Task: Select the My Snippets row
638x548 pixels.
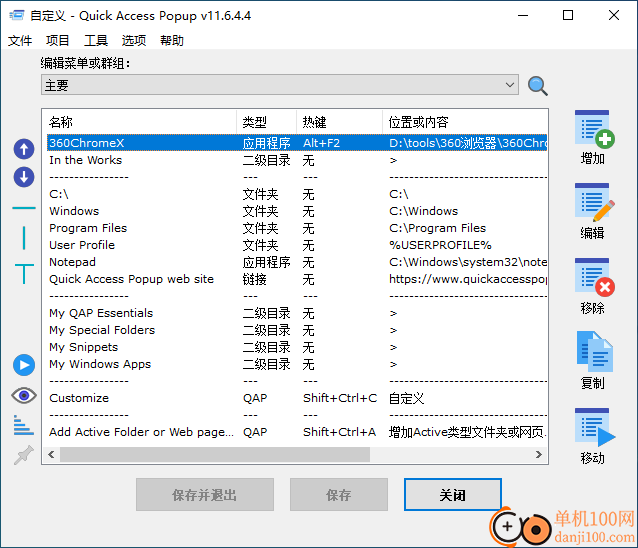Action: [x=297, y=347]
